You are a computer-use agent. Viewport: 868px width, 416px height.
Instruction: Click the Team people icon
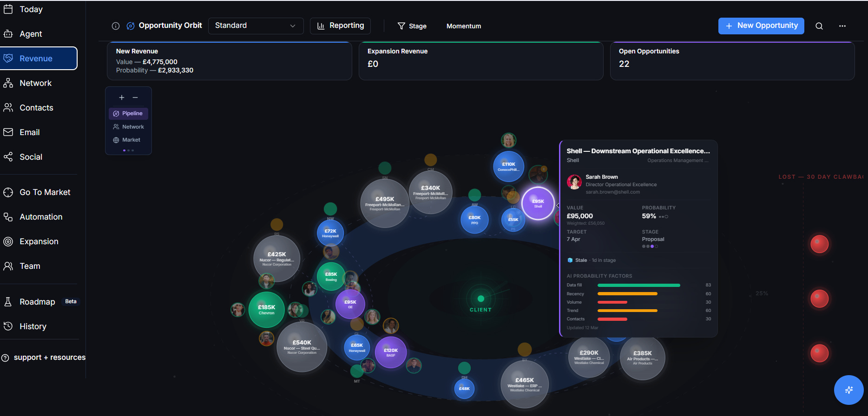tap(8, 266)
